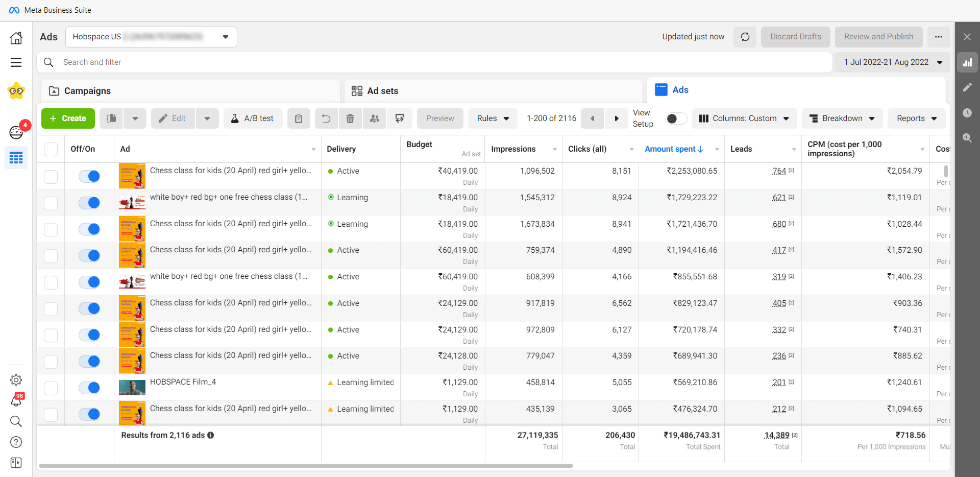The image size is (980, 477).
Task: Open the 764 leads link in first row
Action: pyautogui.click(x=779, y=171)
